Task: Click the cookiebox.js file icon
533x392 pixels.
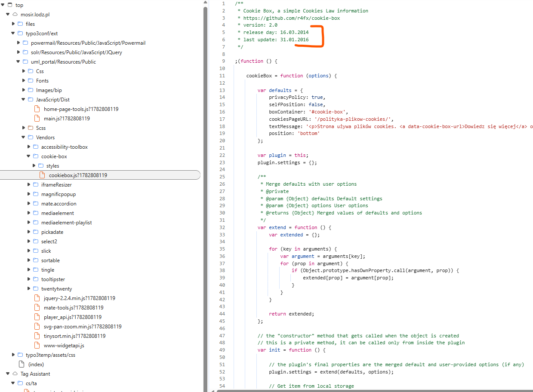Action: (42, 175)
